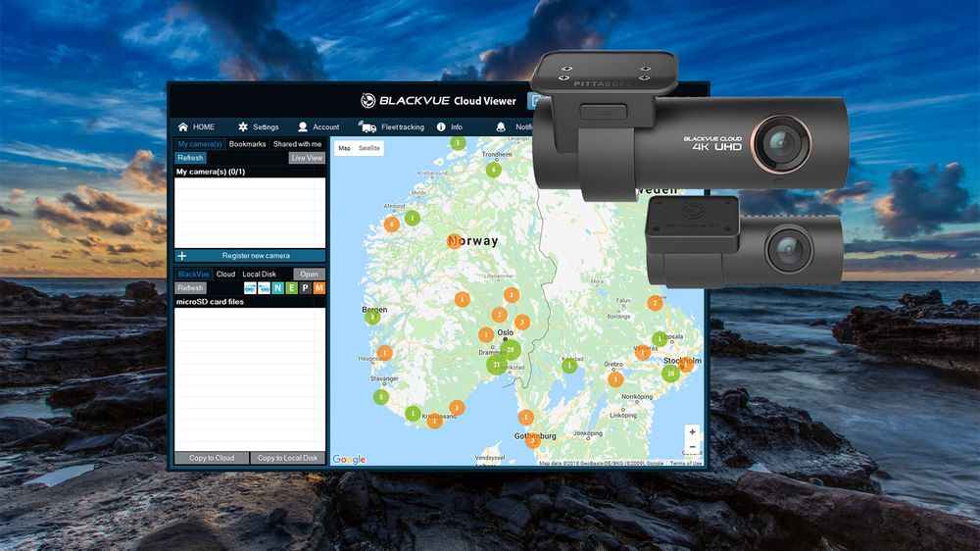
Task: Click the Live View button
Action: (x=307, y=158)
